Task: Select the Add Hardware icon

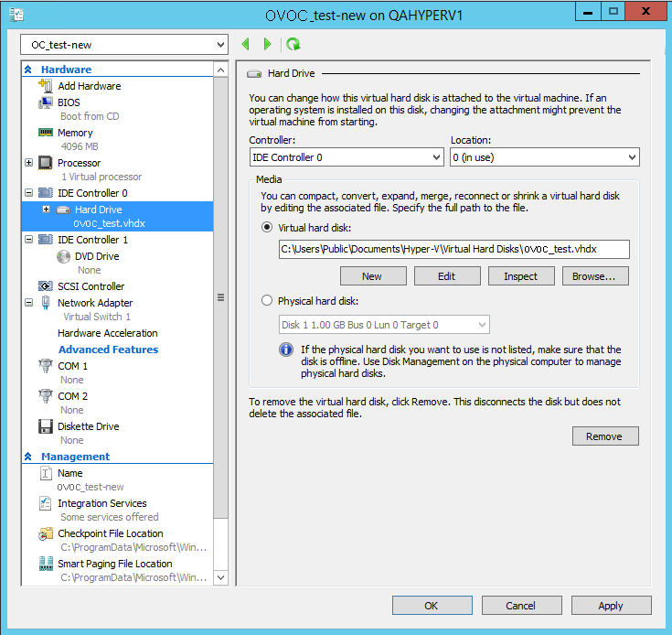Action: pos(46,86)
